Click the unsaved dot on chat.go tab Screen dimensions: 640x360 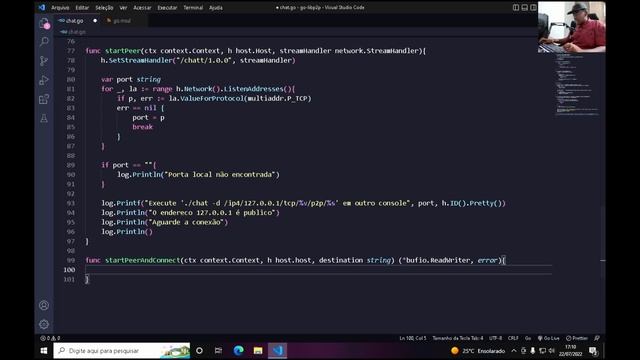coord(95,21)
